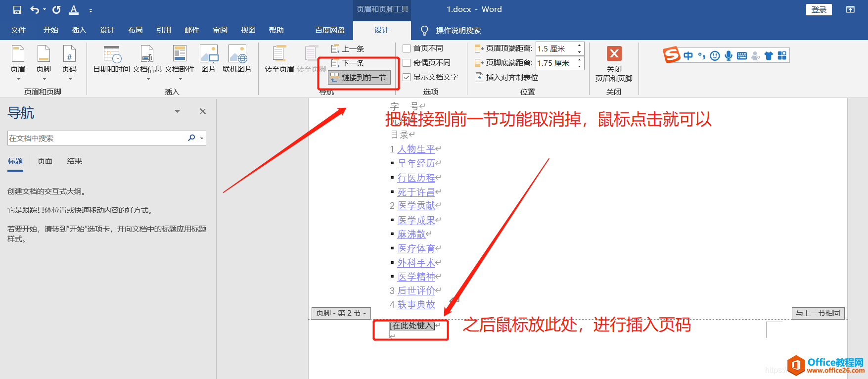Select the 页面 tab in navigation pane

click(45, 161)
